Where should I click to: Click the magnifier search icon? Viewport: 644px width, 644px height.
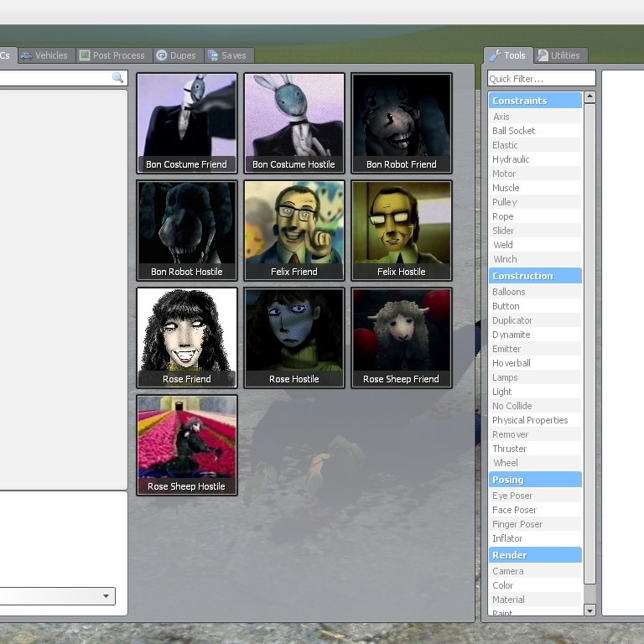coord(117,78)
